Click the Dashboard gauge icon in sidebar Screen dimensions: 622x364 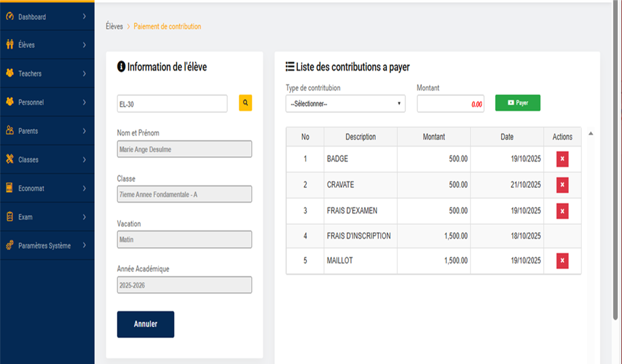click(x=9, y=16)
